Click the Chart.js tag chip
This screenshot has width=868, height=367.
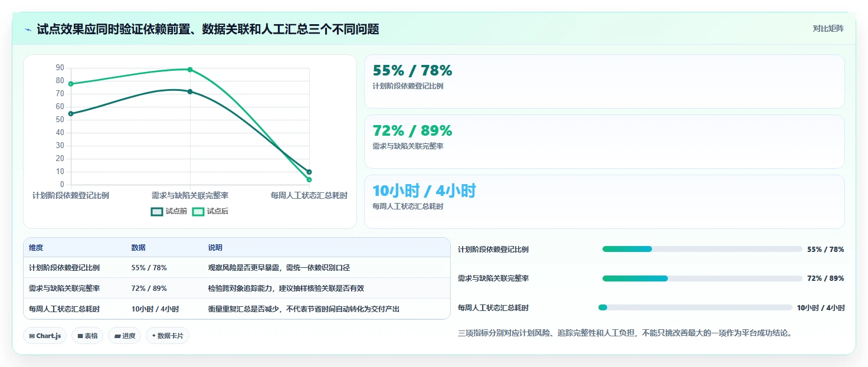[x=45, y=336]
